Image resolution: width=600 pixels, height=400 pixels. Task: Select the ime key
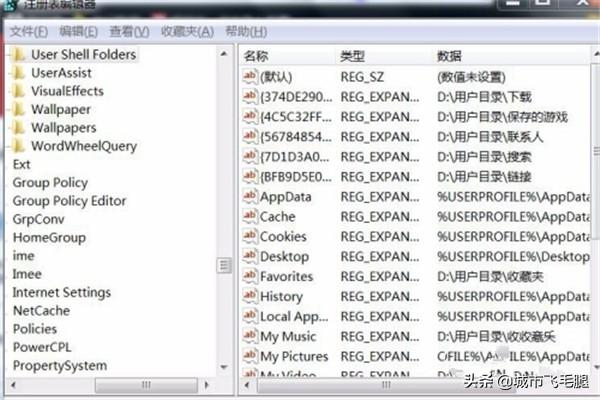23,256
